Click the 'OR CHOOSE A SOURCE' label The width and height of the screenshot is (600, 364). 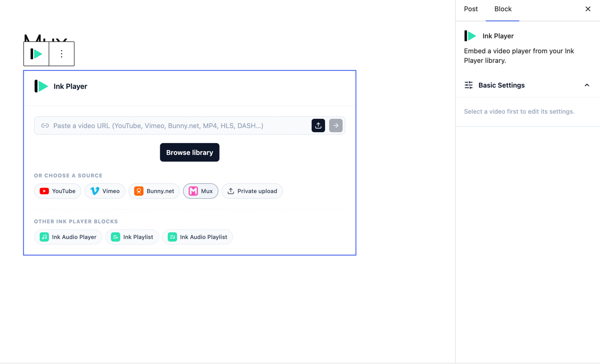[68, 176]
